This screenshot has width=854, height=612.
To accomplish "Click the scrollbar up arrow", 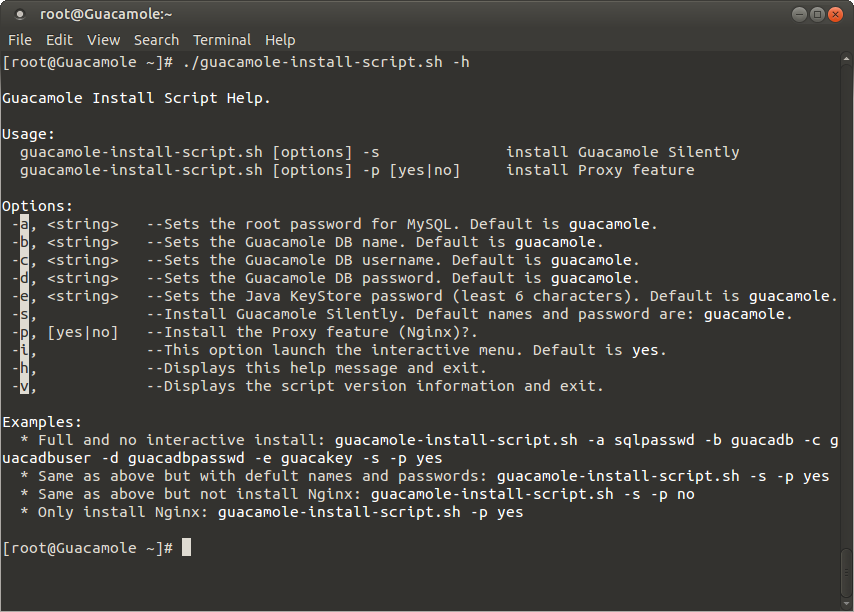I will click(846, 58).
